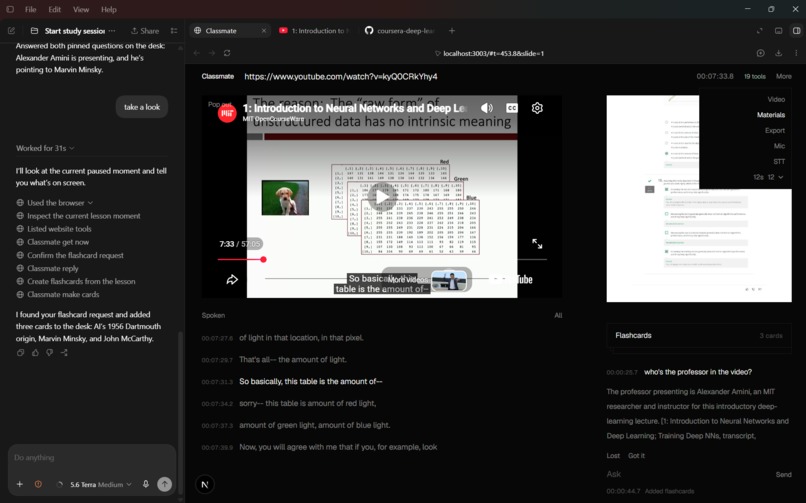
Task: Toggle STT in the More menu
Action: (x=779, y=161)
